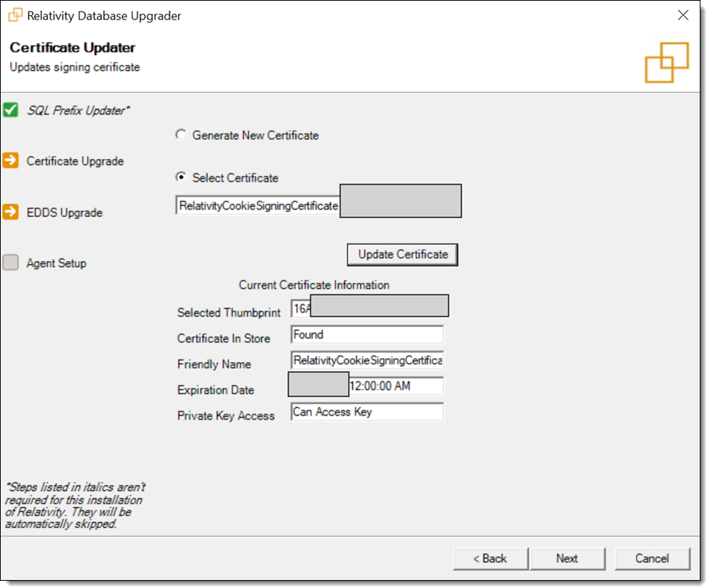Cancel the database upgrader wizard
The height and width of the screenshot is (588, 707).
(653, 559)
